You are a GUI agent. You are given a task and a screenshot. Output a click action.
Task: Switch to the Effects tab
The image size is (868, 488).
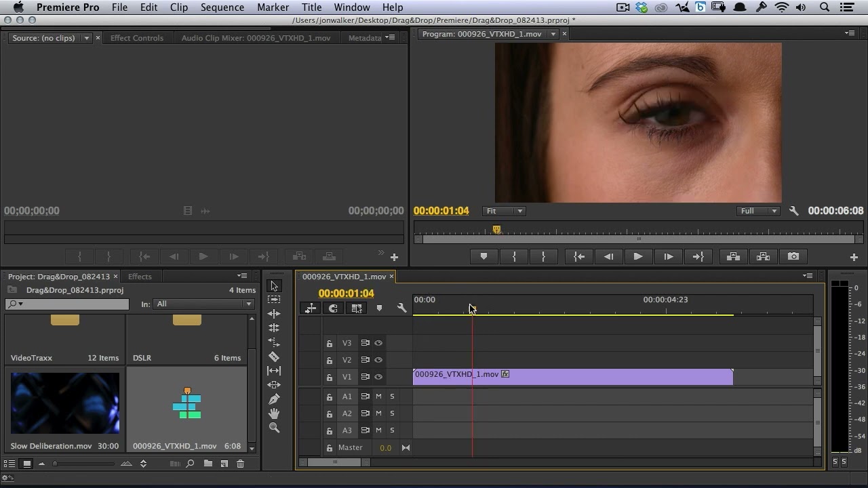140,277
